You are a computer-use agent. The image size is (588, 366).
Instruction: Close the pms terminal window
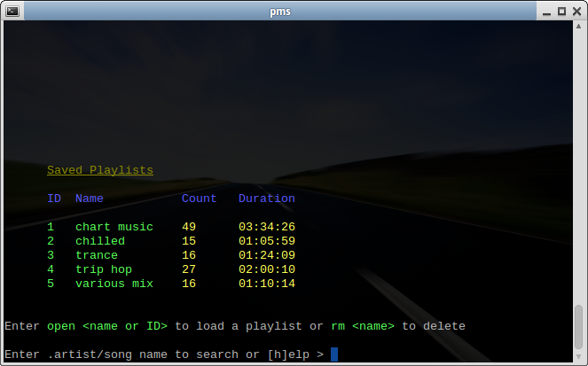pos(577,12)
